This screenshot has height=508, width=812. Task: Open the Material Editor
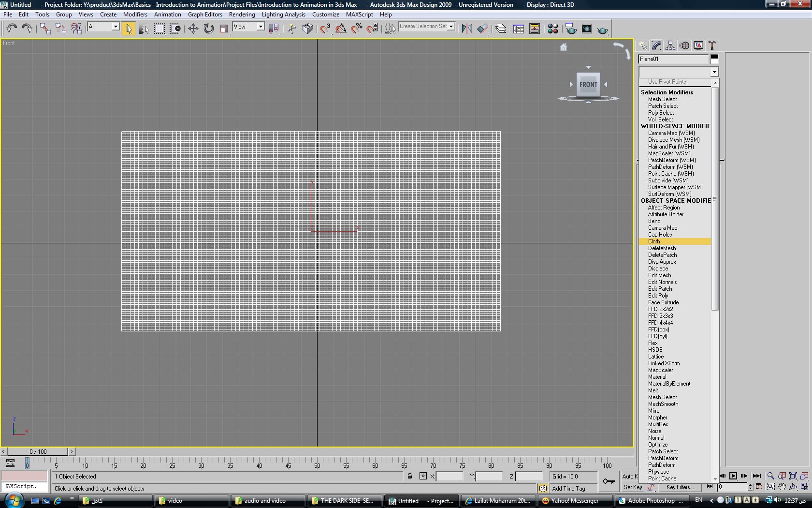tap(553, 29)
